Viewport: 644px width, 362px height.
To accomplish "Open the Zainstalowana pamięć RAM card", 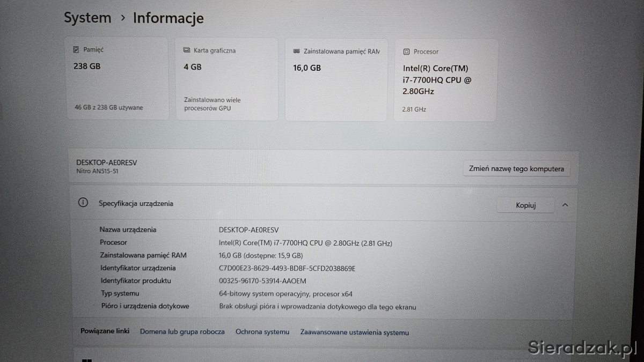I will [x=336, y=79].
